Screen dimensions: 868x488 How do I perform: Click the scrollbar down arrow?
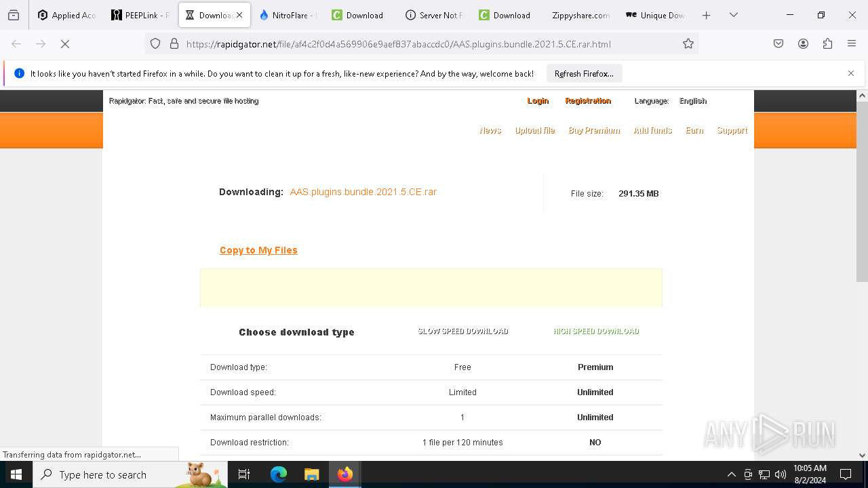[862, 455]
